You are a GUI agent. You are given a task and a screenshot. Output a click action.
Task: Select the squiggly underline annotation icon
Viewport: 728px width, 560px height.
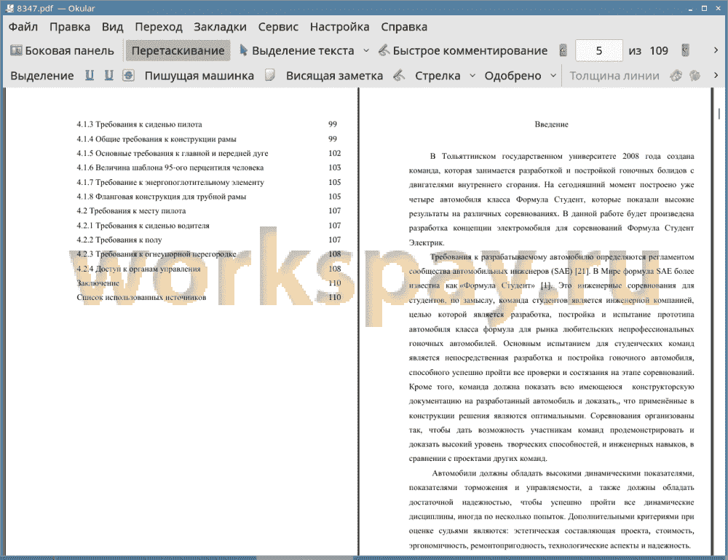coord(108,75)
